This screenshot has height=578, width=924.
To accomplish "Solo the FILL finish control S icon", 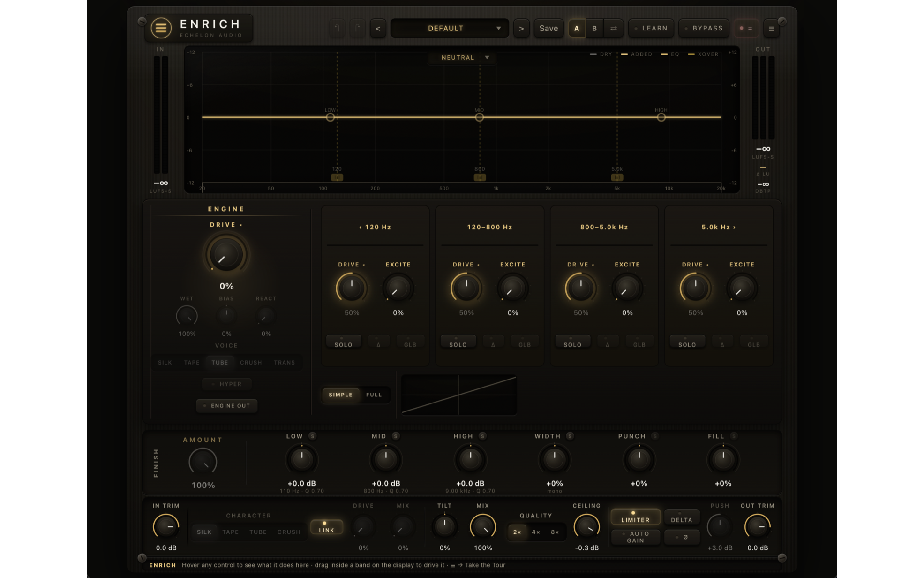I will click(x=734, y=436).
